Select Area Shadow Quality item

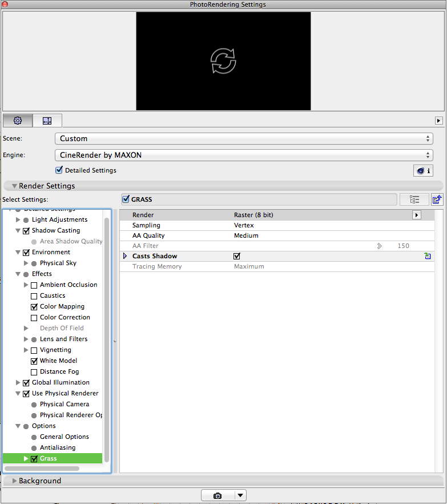point(71,241)
